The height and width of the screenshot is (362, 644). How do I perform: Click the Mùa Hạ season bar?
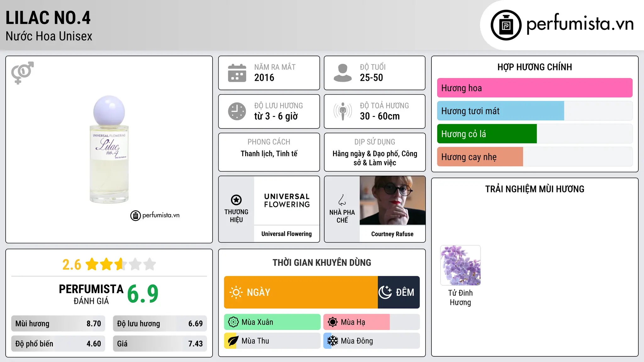[372, 322]
